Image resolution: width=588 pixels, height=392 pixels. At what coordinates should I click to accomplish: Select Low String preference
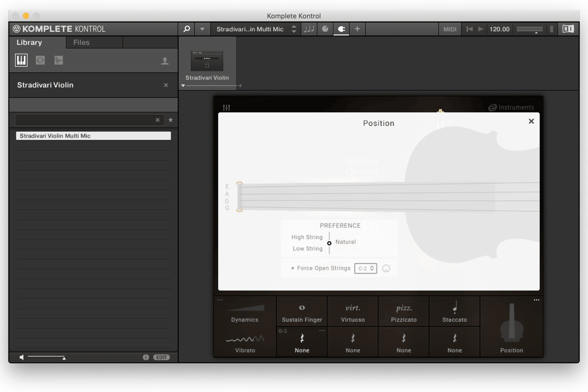click(308, 248)
